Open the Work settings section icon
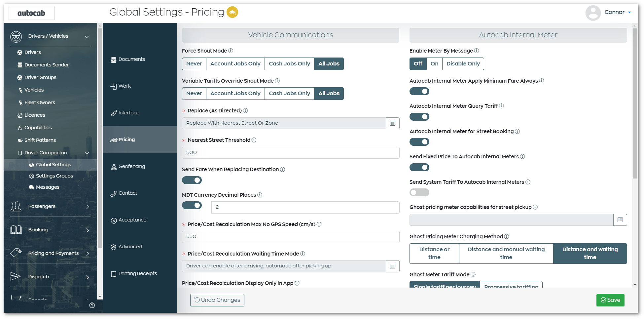Image resolution: width=644 pixels, height=319 pixels. [114, 86]
